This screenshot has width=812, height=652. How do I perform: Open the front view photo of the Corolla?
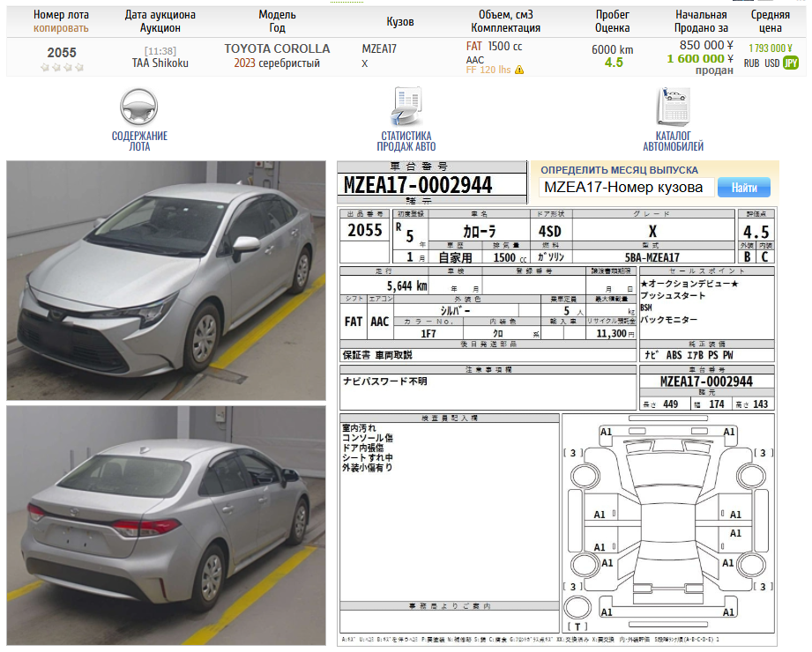pos(167,280)
